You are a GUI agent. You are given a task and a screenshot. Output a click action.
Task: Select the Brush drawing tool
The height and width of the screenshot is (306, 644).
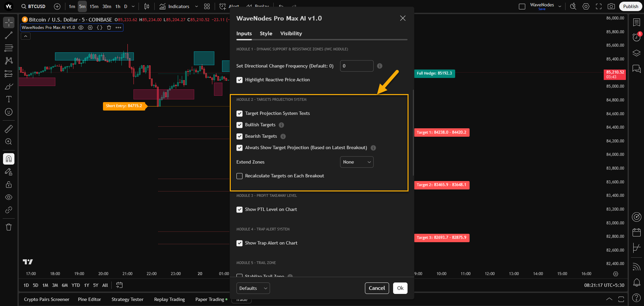pyautogui.click(x=9, y=86)
